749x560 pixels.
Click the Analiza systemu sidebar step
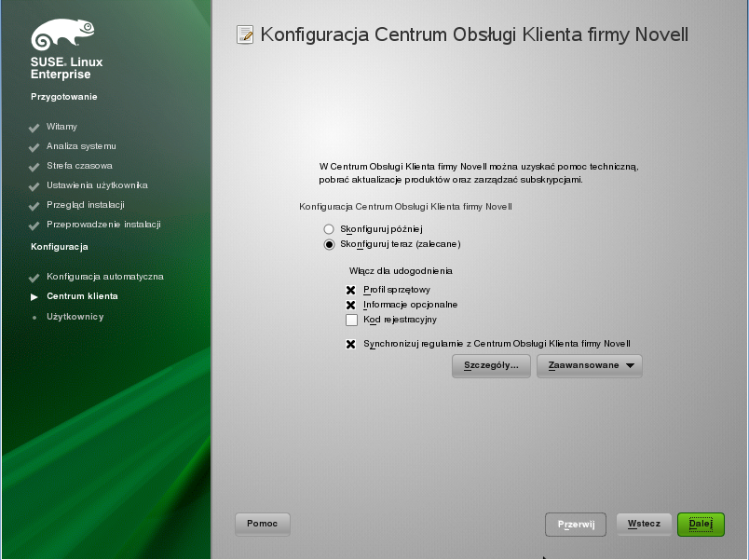[81, 146]
